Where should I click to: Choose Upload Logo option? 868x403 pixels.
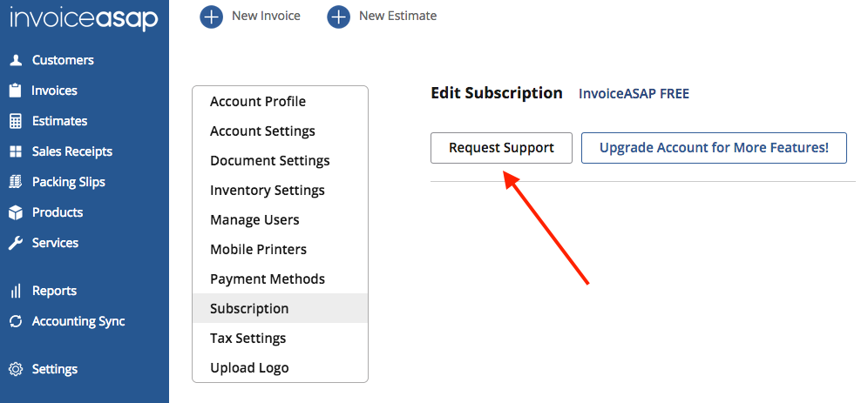pos(249,368)
